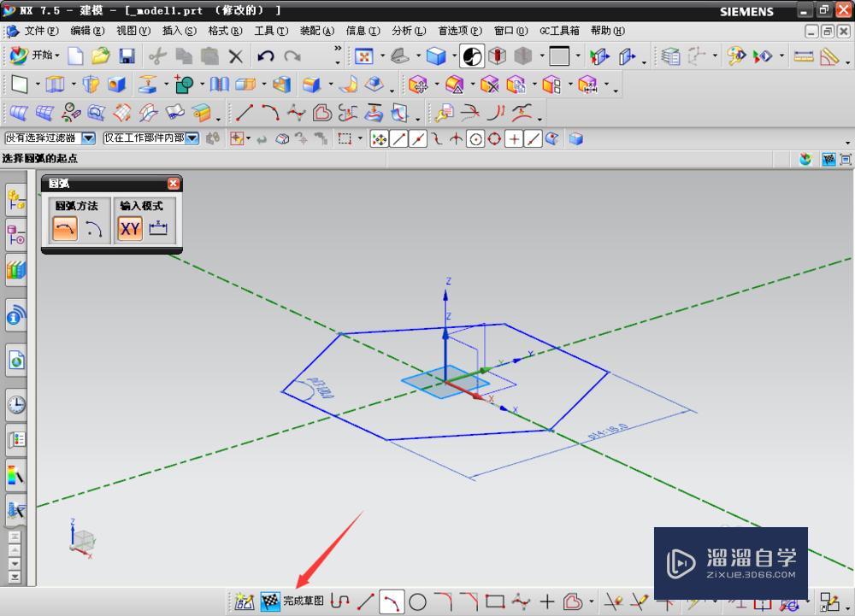The image size is (855, 616).
Task: Select the Line tool in curve toolbar
Action: (244, 113)
